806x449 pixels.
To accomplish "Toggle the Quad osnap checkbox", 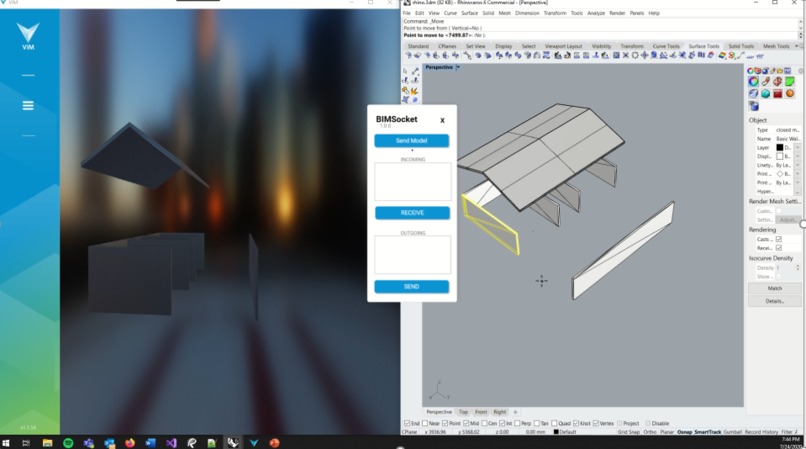I will tap(554, 423).
